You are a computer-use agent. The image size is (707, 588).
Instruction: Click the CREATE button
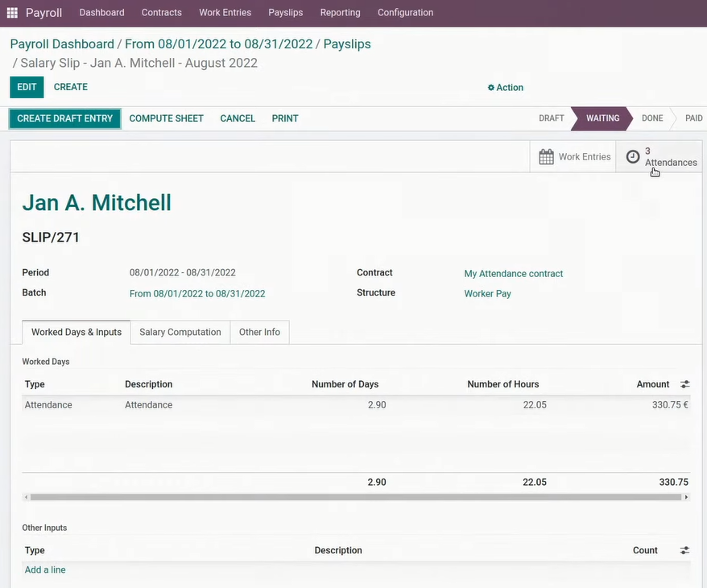71,87
